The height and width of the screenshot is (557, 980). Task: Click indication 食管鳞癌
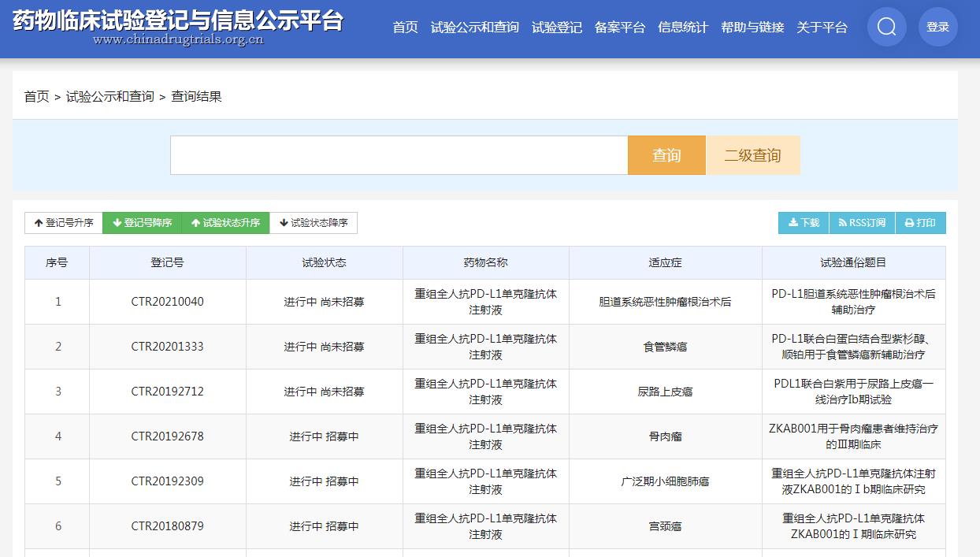pyautogui.click(x=665, y=347)
